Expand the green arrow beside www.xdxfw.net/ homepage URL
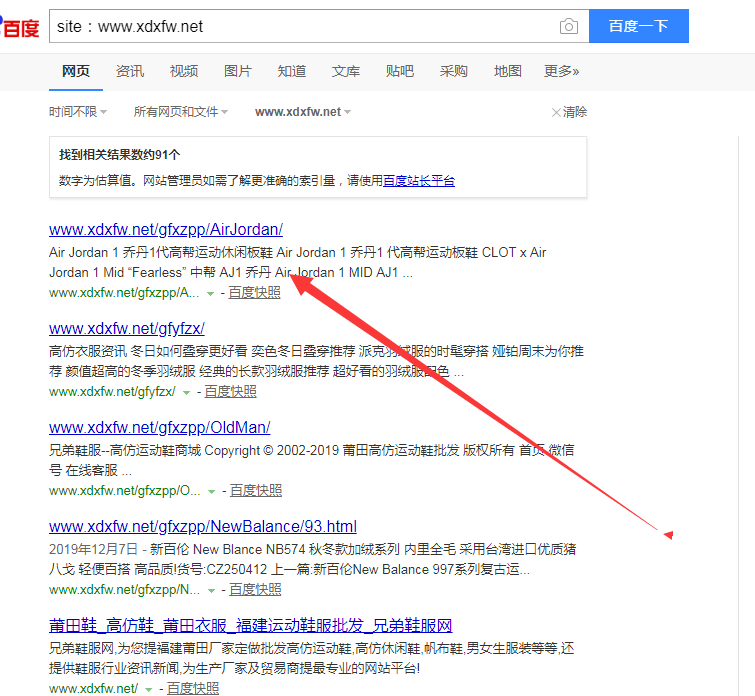This screenshot has width=755, height=696. click(x=149, y=690)
